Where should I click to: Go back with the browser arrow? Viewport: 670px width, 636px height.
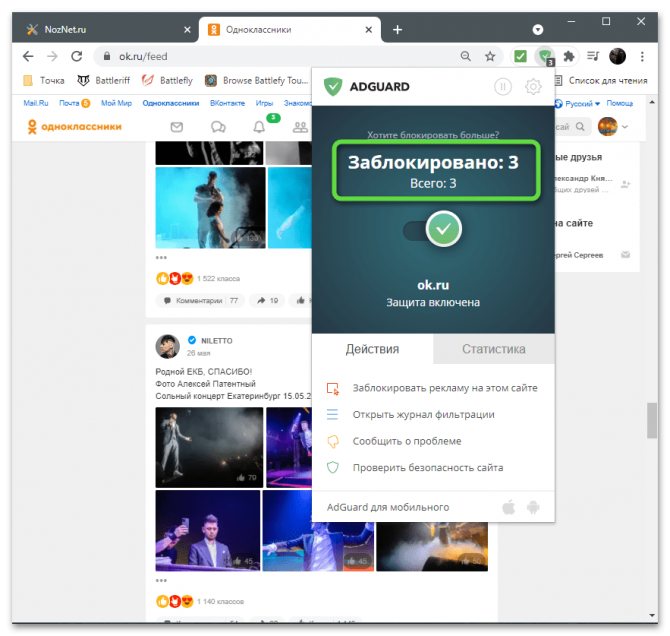pos(28,56)
